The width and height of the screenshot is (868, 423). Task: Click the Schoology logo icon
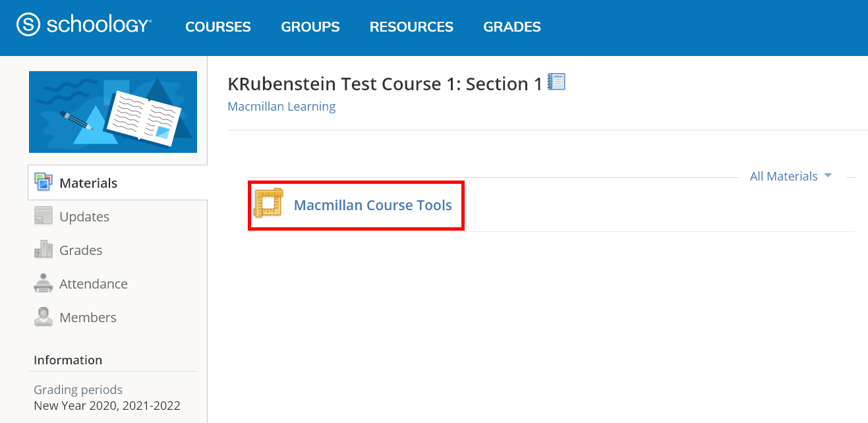point(26,24)
